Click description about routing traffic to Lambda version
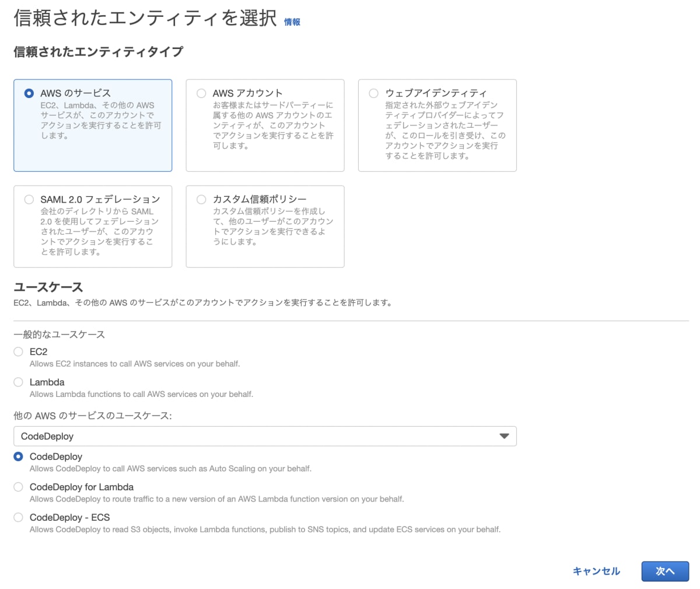The height and width of the screenshot is (589, 700). 216,499
